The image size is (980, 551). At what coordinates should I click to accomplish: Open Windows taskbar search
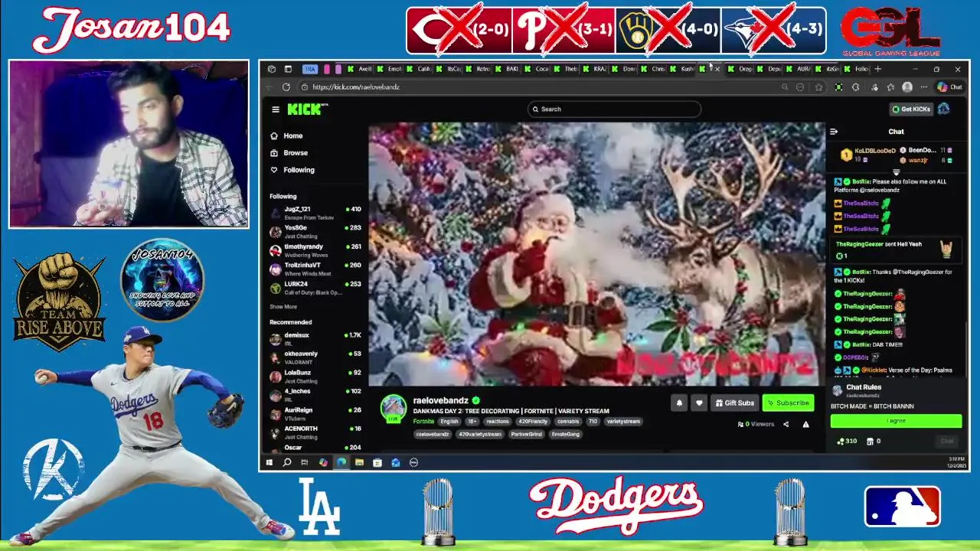click(x=287, y=462)
